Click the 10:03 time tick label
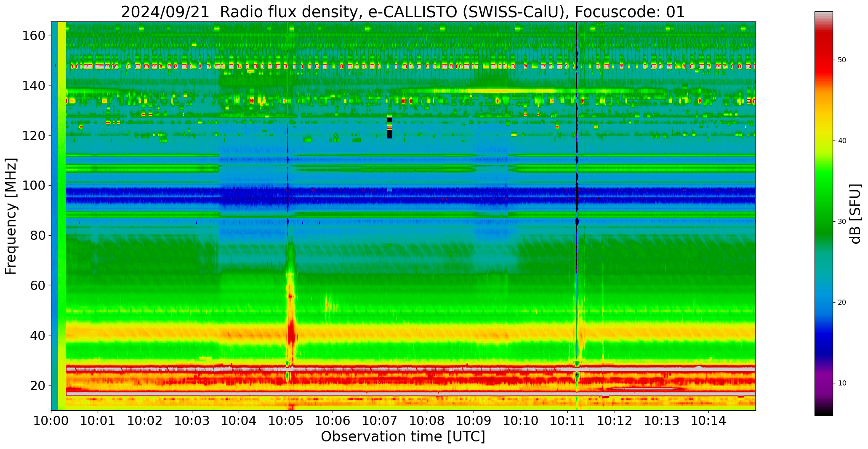This screenshot has width=868, height=449. point(192,420)
